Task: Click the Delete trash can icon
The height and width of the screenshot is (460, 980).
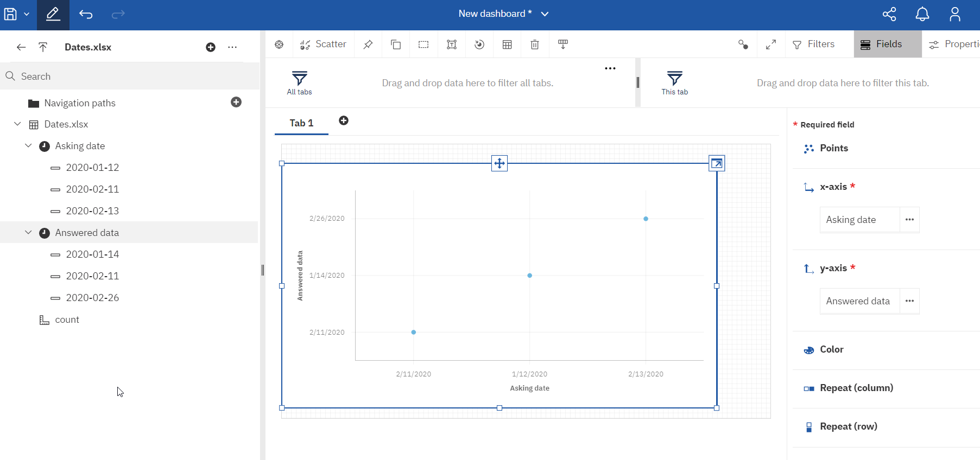Action: click(535, 44)
